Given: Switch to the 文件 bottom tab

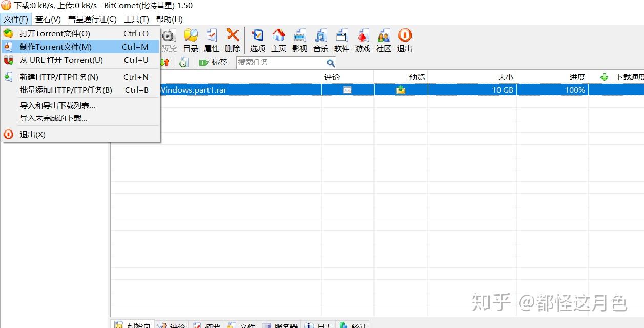Looking at the screenshot, I should click(241, 325).
